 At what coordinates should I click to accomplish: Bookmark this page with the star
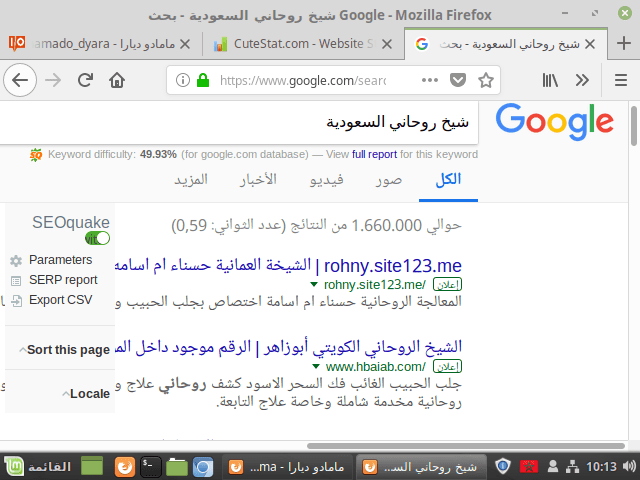[x=486, y=80]
